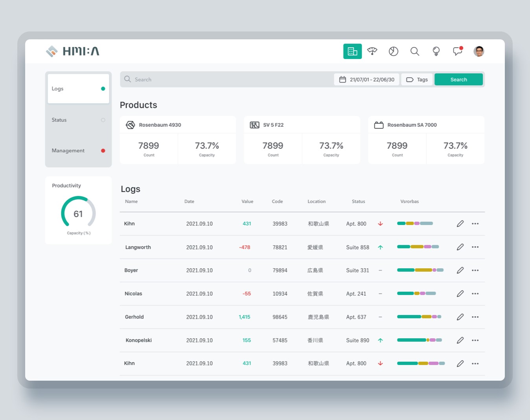Edit the Langworth row with pencil icon
530x420 pixels.
tap(460, 247)
